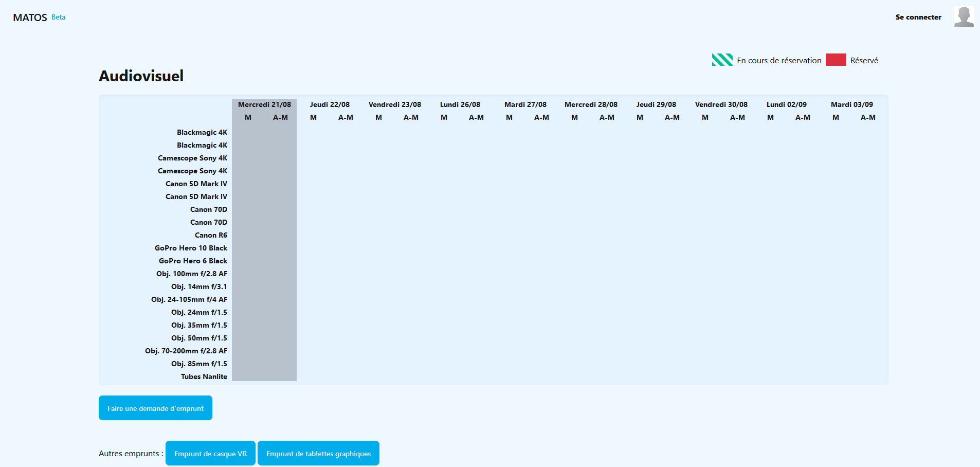This screenshot has height=467, width=980.
Task: Open Emprunt de tablettes graphiques
Action: tap(318, 453)
